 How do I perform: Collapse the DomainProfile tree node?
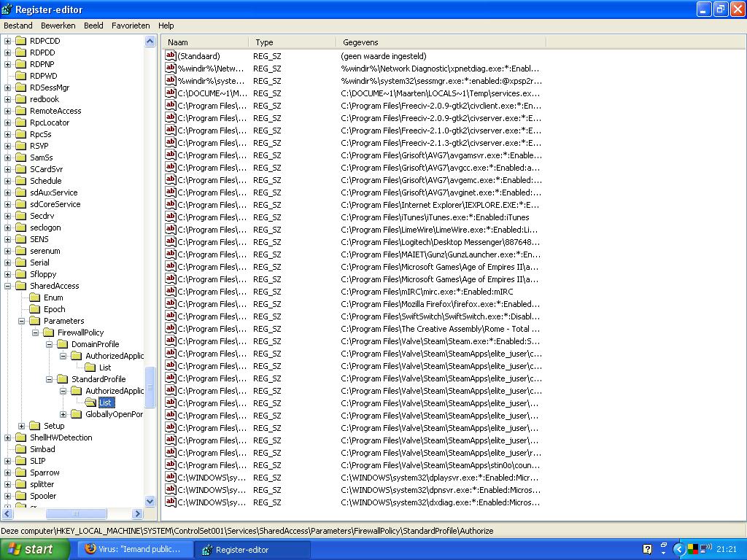click(49, 344)
